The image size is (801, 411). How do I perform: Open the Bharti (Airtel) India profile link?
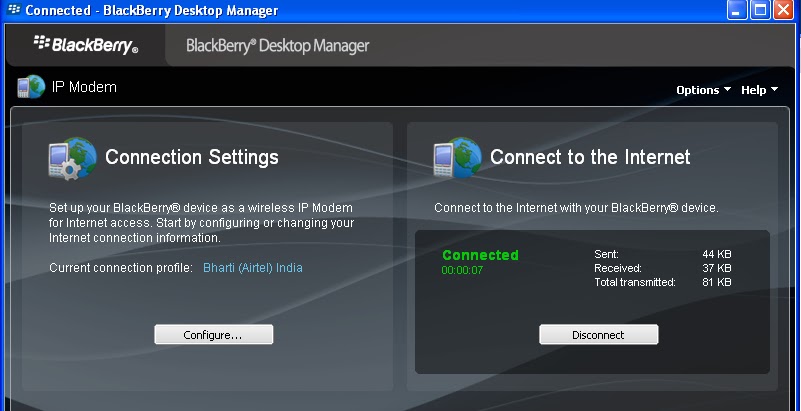[x=253, y=268]
